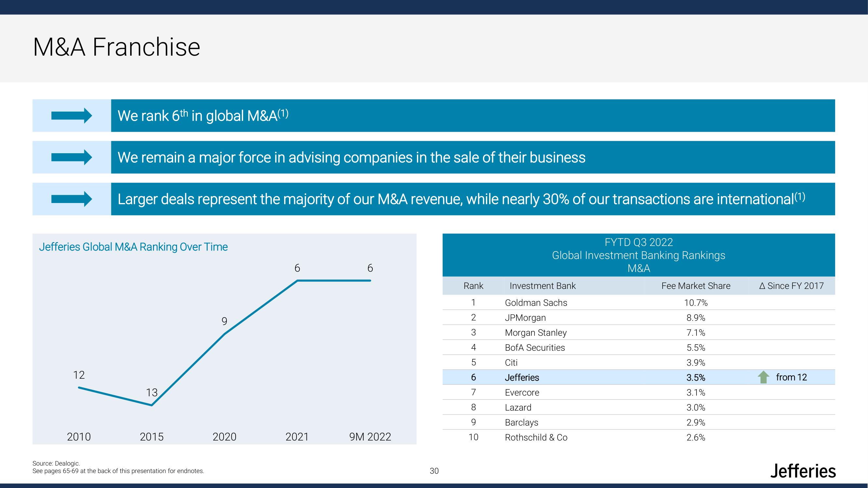Screen dimensions: 868x488
Task: Click 'Evercore' in the table
Action: [522, 393]
